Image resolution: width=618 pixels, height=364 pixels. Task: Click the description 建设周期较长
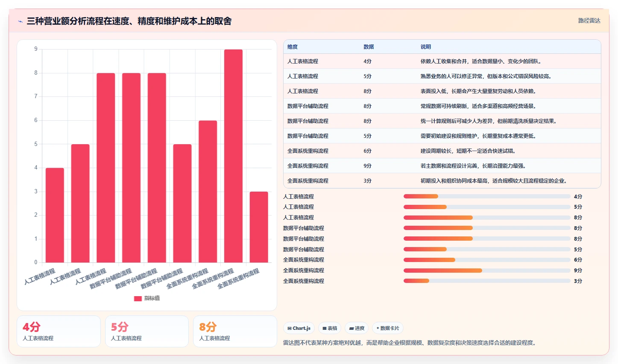tap(468, 151)
